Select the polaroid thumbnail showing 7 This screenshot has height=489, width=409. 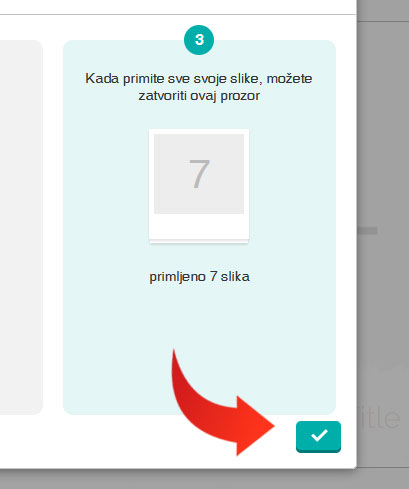pyautogui.click(x=199, y=187)
